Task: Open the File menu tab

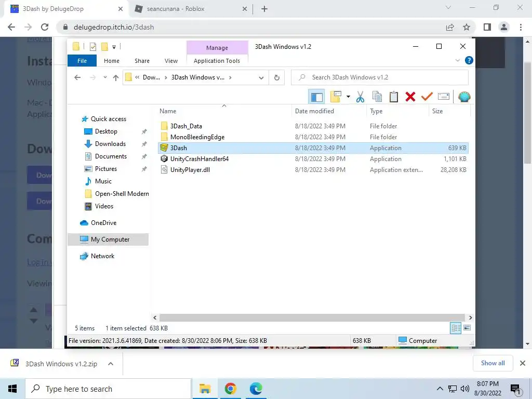Action: pyautogui.click(x=82, y=61)
